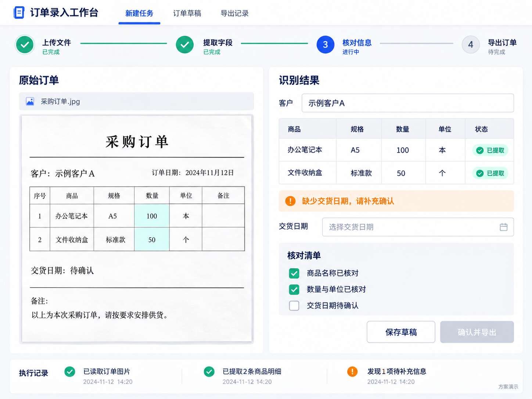Click the 导出订单 step label
Screen dimensions: 532x399
point(502,43)
